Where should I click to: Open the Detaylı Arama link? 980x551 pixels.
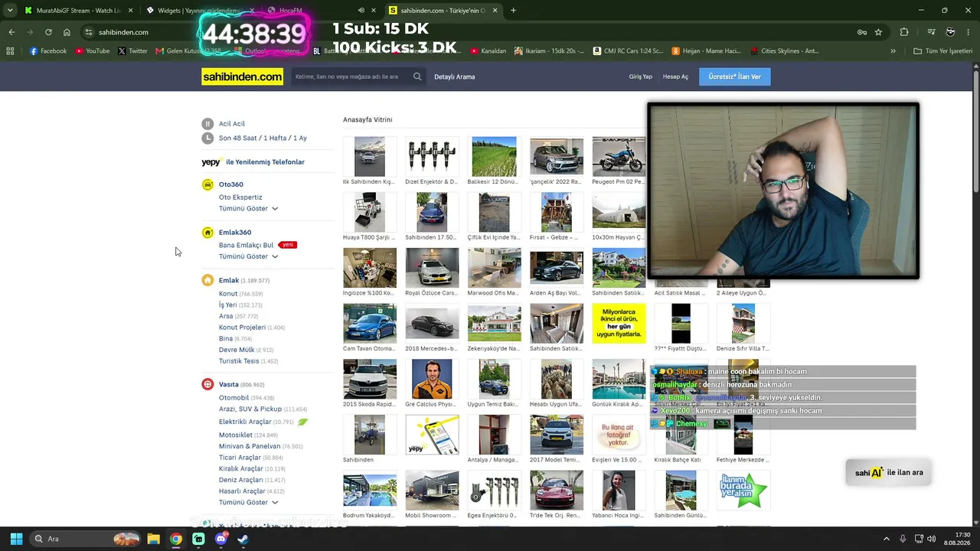pyautogui.click(x=455, y=77)
